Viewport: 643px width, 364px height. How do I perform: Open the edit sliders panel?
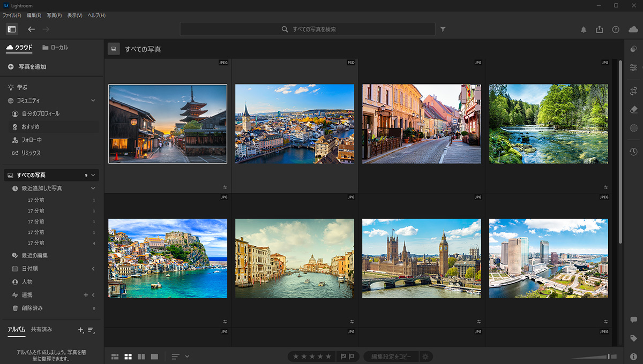[x=633, y=67]
